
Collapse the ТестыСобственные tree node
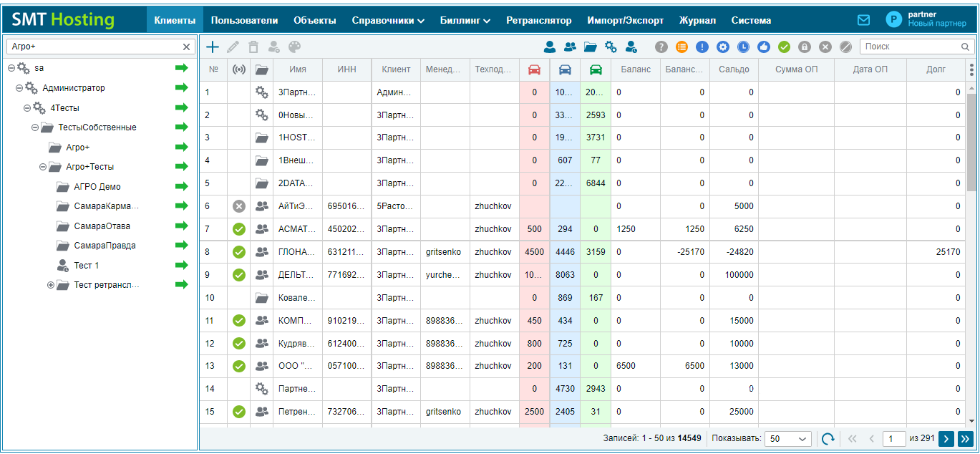[x=35, y=127]
